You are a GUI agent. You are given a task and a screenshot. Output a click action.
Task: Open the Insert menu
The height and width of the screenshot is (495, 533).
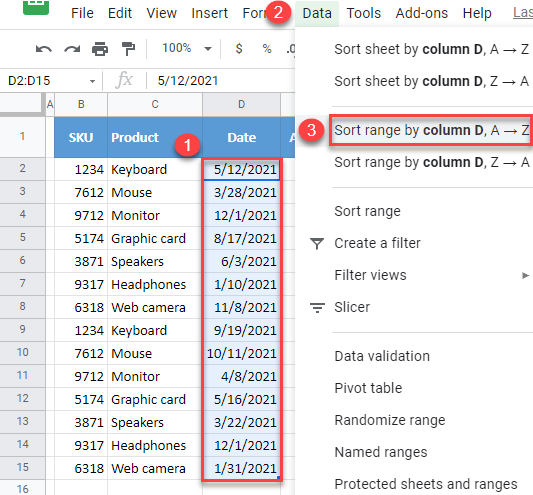(x=209, y=13)
